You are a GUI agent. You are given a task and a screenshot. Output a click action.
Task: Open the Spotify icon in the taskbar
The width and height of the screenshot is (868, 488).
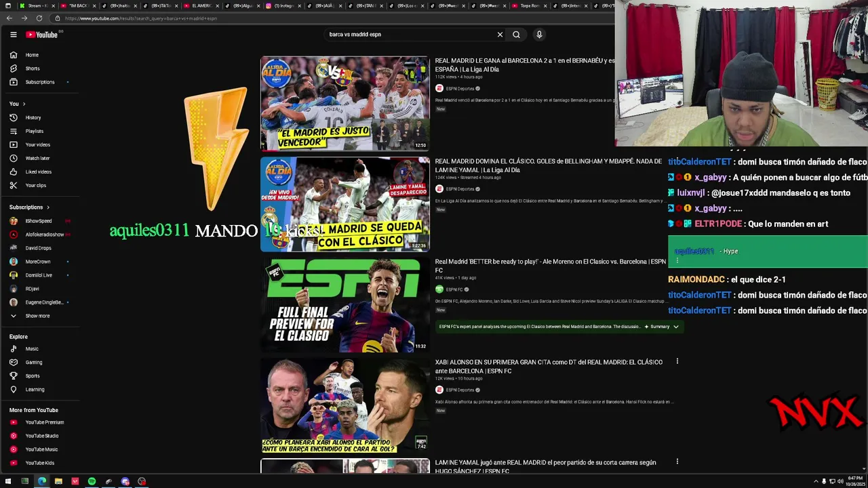point(92,481)
